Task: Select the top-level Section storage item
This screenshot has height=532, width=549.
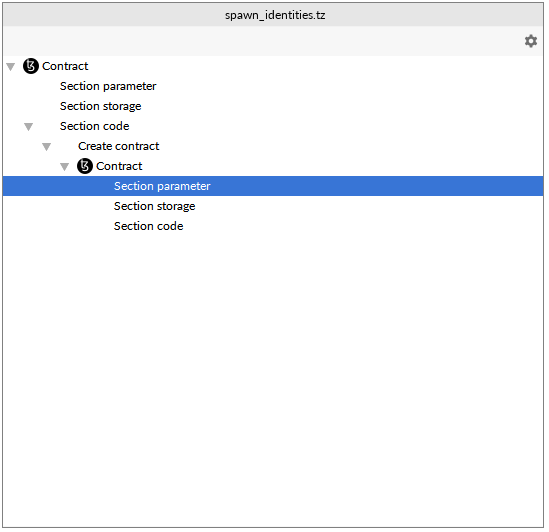Action: pyautogui.click(x=100, y=106)
